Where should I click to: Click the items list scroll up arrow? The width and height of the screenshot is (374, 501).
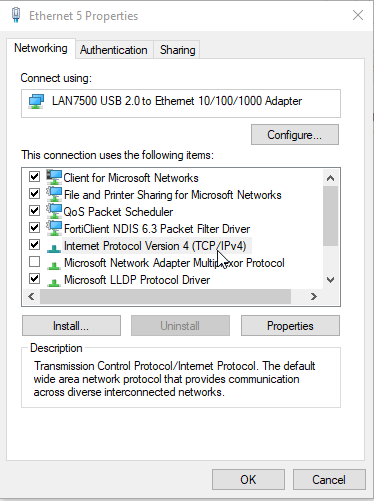click(x=330, y=178)
